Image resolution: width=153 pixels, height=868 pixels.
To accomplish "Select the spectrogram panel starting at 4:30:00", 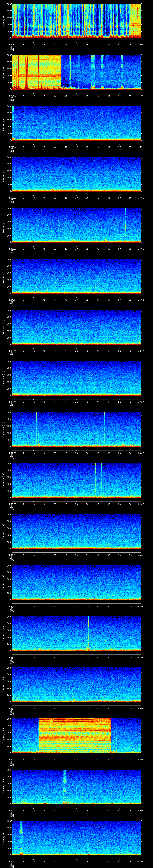I will point(76,72).
